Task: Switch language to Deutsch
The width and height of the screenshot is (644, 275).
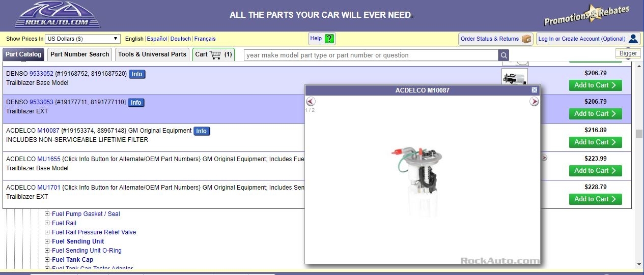Action: click(180, 39)
